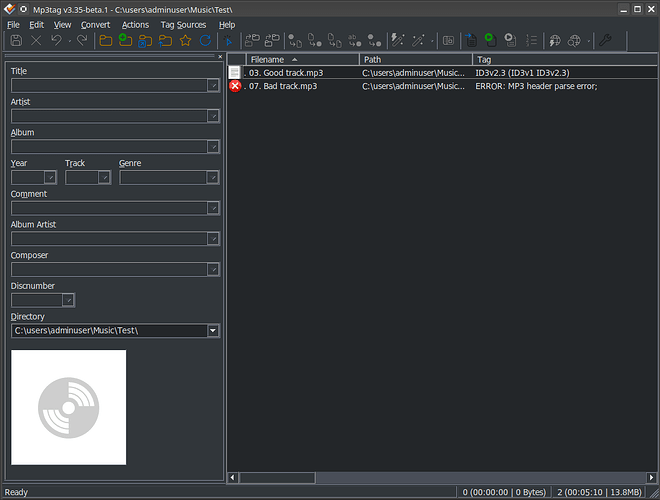Open Quick Actions lightning wand icon

pos(397,41)
